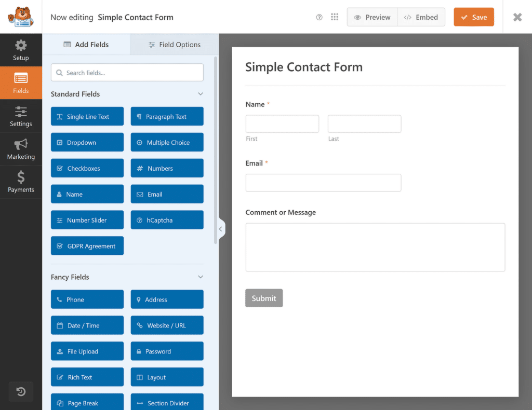
Task: Collapse the Fancy Fields section
Action: pos(201,277)
